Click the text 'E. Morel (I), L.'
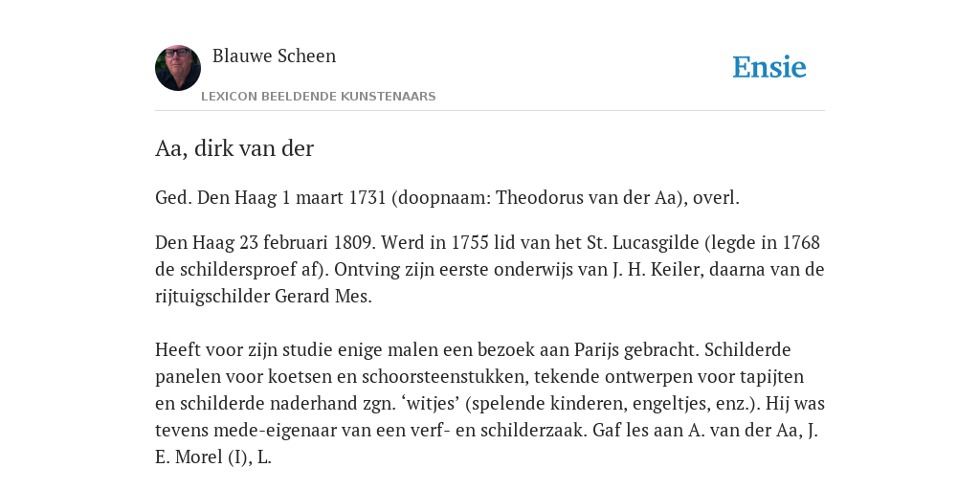 (213, 457)
